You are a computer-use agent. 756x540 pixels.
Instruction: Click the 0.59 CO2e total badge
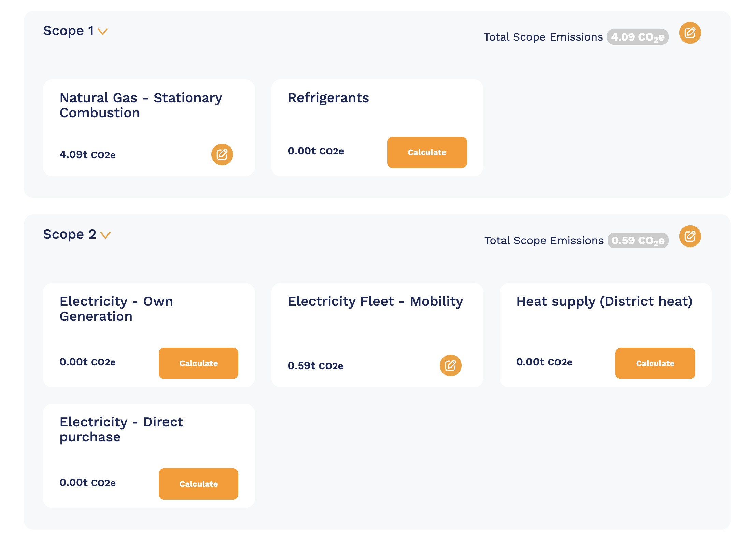(x=638, y=240)
